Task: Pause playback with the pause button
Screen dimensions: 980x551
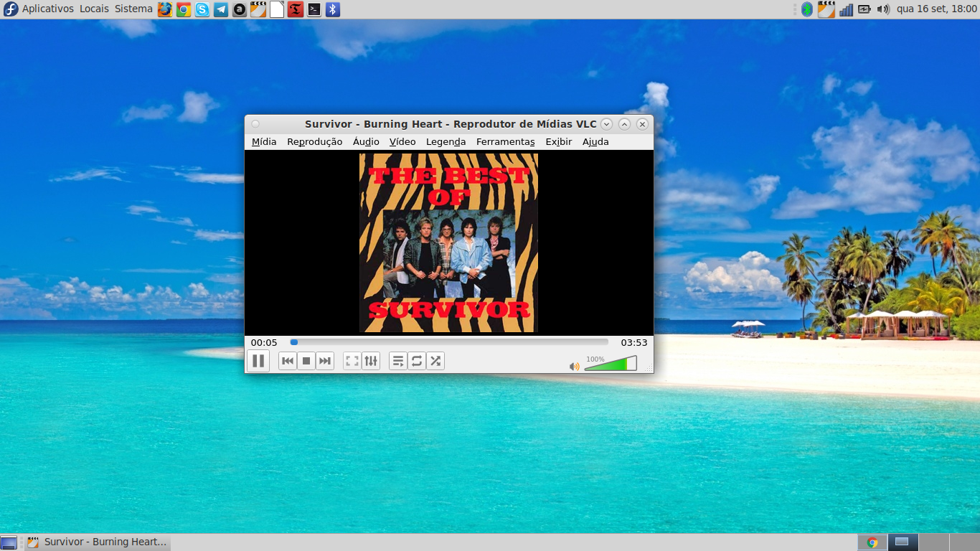Action: [258, 361]
